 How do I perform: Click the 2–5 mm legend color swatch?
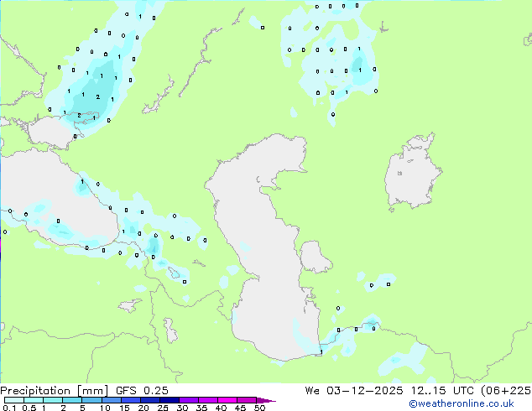pyautogui.click(x=72, y=400)
